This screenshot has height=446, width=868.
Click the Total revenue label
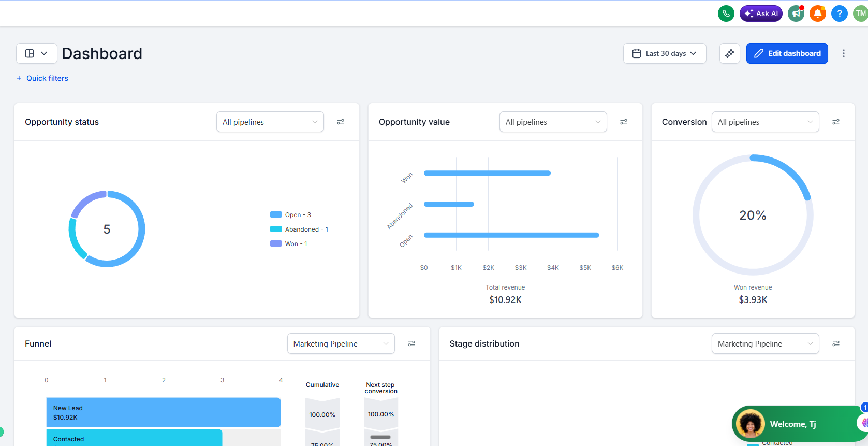(x=505, y=287)
